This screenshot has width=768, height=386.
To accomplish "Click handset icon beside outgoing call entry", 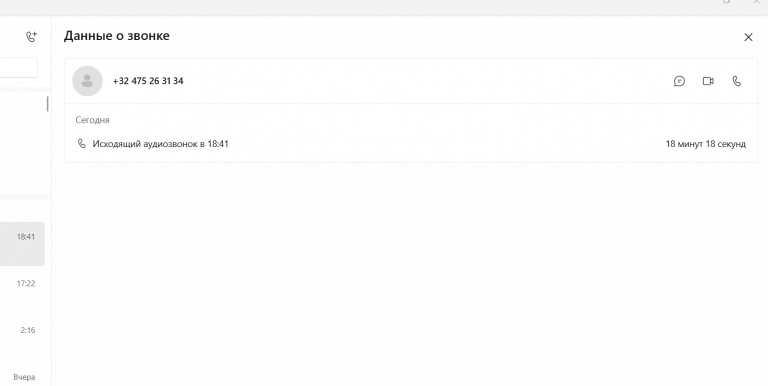I will 82,144.
